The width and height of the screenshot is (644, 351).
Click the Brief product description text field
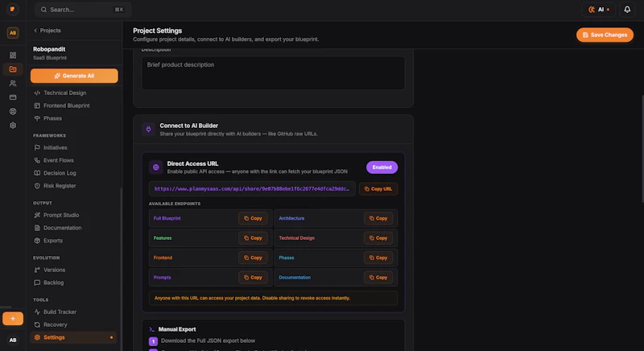273,73
